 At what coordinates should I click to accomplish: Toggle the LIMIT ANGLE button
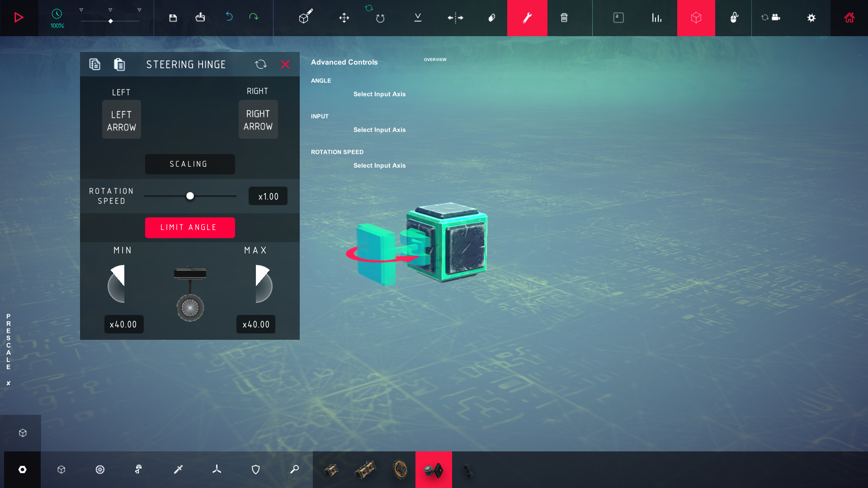[190, 227]
